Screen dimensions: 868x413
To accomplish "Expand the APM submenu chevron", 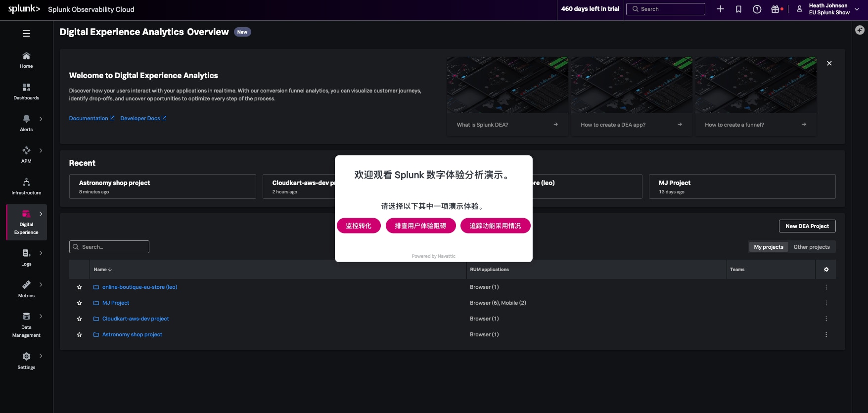I will pyautogui.click(x=41, y=150).
